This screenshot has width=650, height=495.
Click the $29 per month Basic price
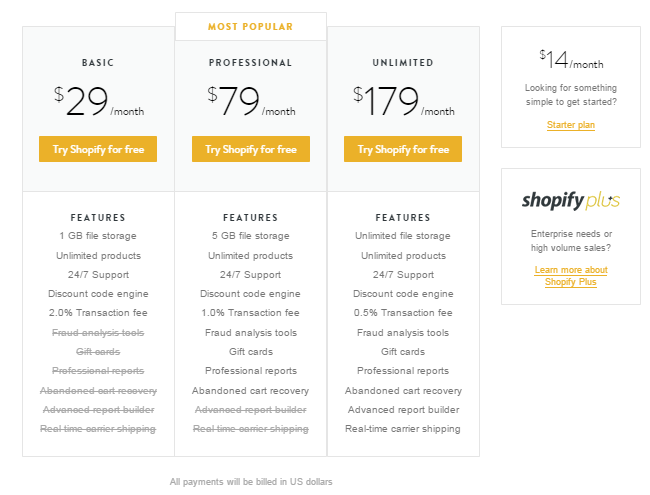(99, 101)
